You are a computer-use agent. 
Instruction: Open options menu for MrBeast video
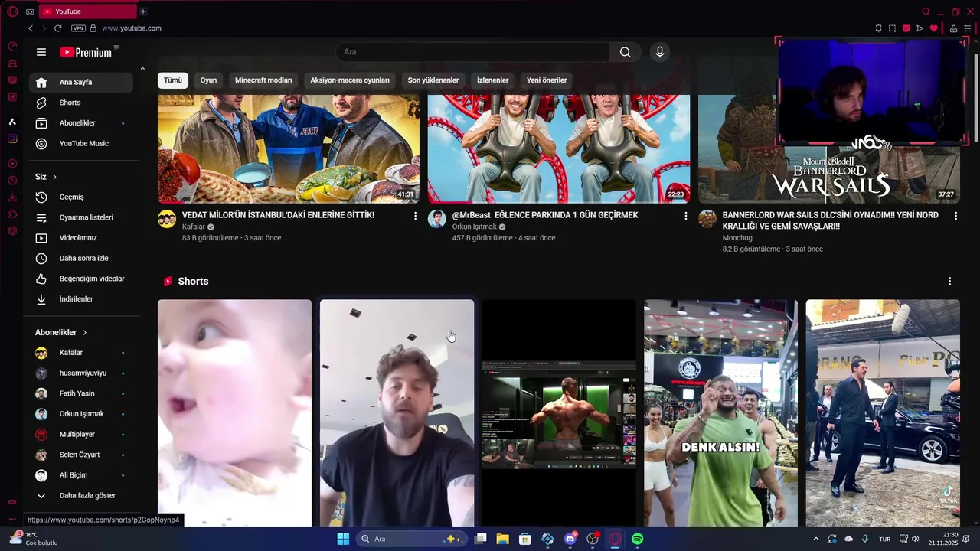tap(685, 216)
